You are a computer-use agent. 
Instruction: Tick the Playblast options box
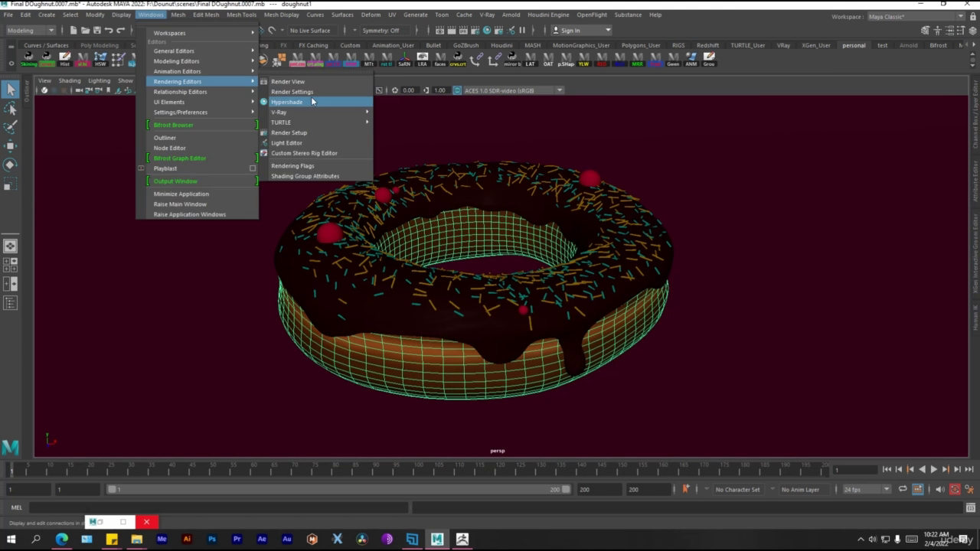(253, 168)
